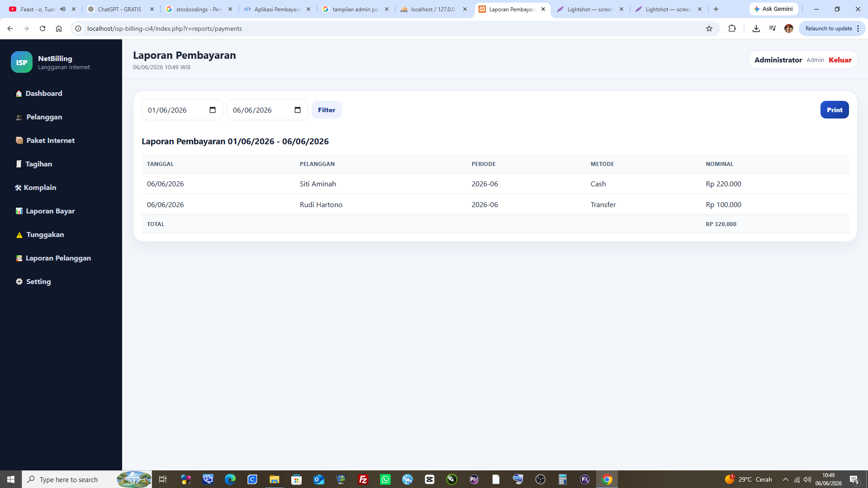Open Laporan Bayar in sidebar
The height and width of the screenshot is (488, 868).
45,211
